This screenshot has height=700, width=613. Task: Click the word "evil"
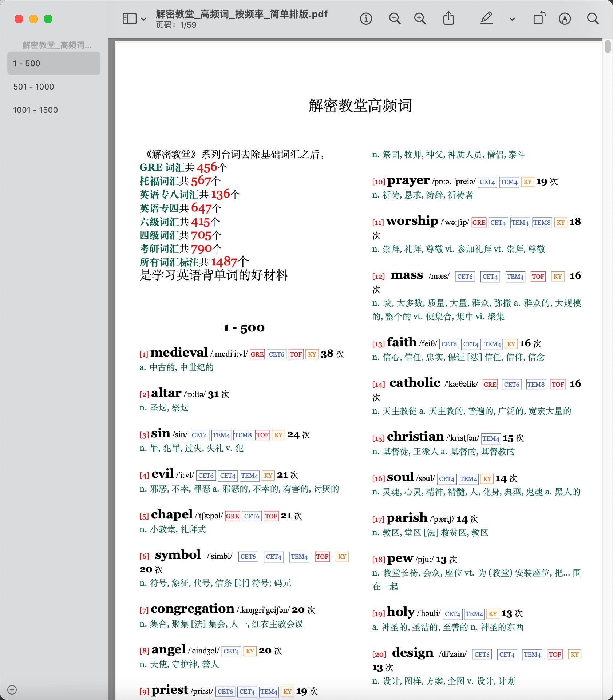tap(162, 474)
